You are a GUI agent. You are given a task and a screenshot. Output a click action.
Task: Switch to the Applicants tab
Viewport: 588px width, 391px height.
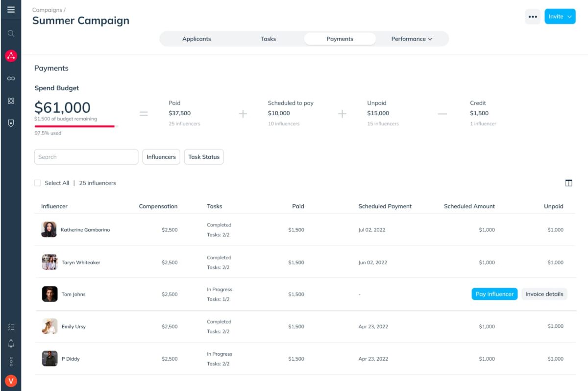click(x=197, y=38)
